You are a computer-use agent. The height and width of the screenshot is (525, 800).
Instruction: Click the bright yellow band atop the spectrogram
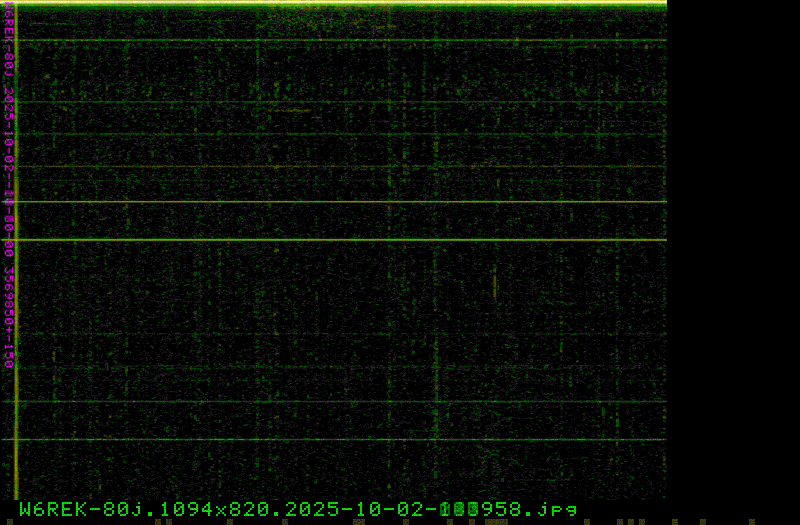coord(340,5)
